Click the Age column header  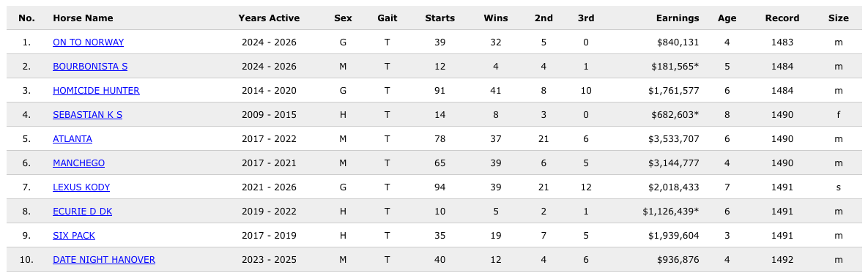tap(727, 18)
